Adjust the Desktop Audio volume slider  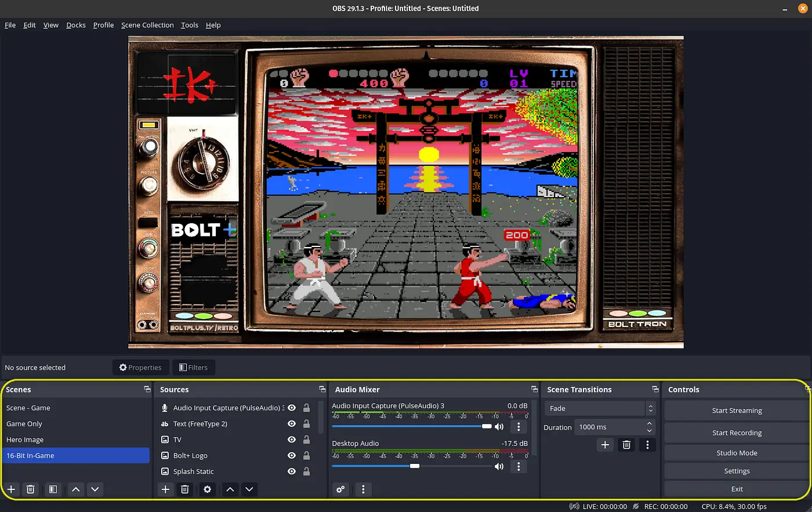coord(414,466)
